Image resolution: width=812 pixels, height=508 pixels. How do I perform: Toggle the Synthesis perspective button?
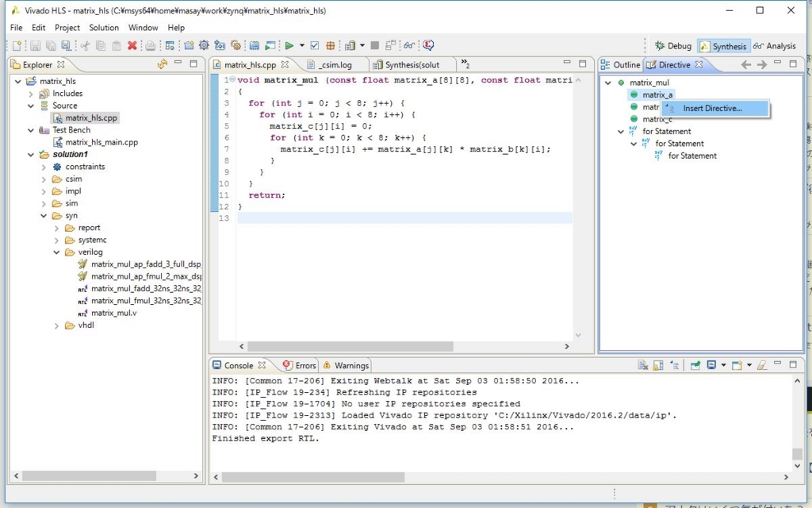point(722,46)
